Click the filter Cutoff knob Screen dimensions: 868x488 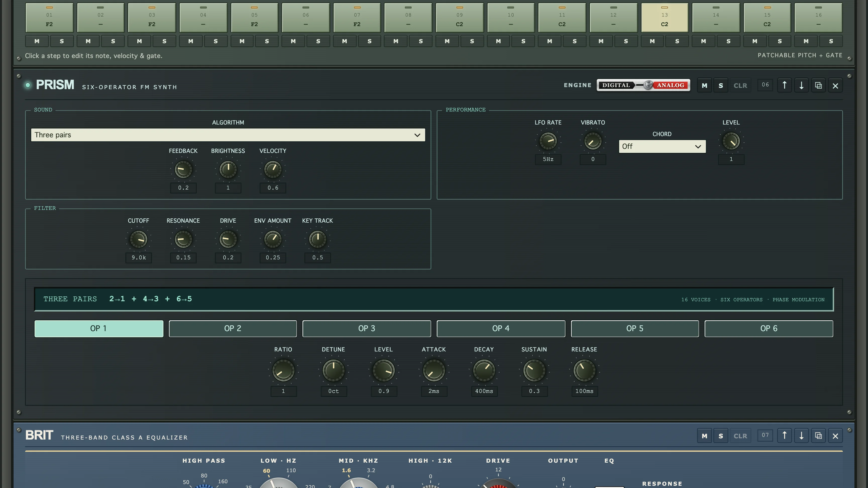coord(138,239)
